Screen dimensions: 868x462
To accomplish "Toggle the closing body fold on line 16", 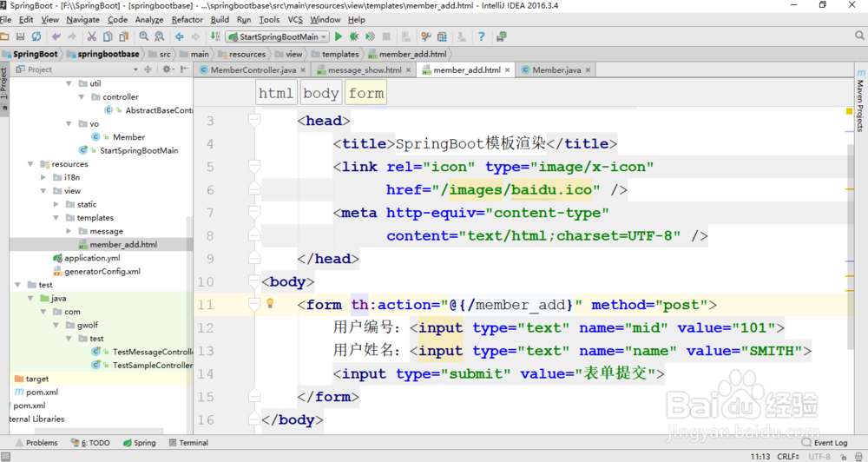I will (254, 419).
